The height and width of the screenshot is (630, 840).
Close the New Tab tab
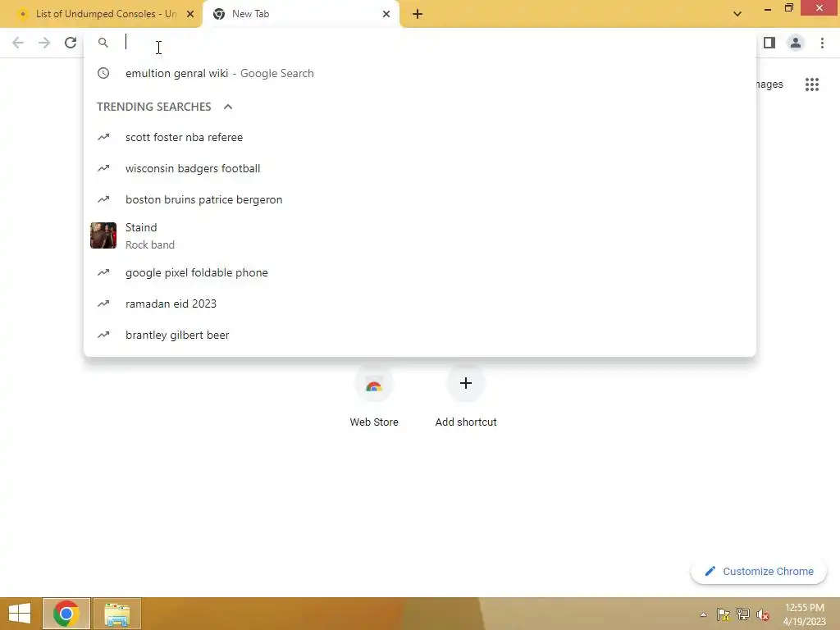386,14
